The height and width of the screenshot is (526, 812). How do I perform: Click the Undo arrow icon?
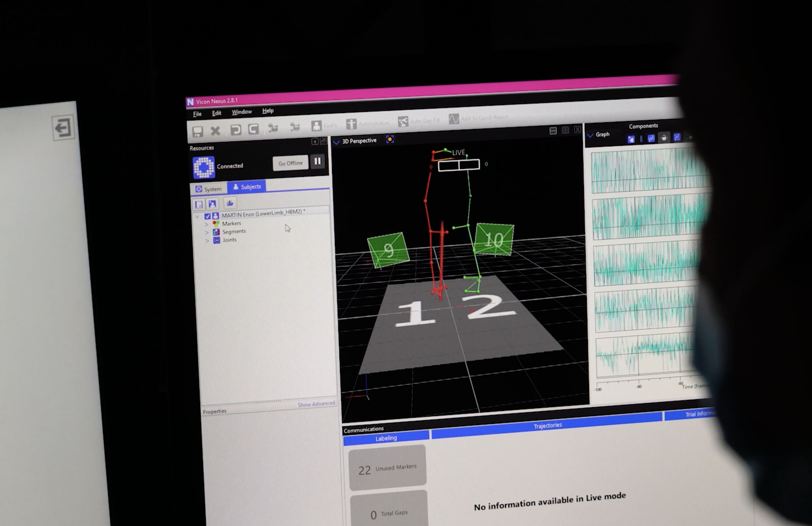(235, 130)
